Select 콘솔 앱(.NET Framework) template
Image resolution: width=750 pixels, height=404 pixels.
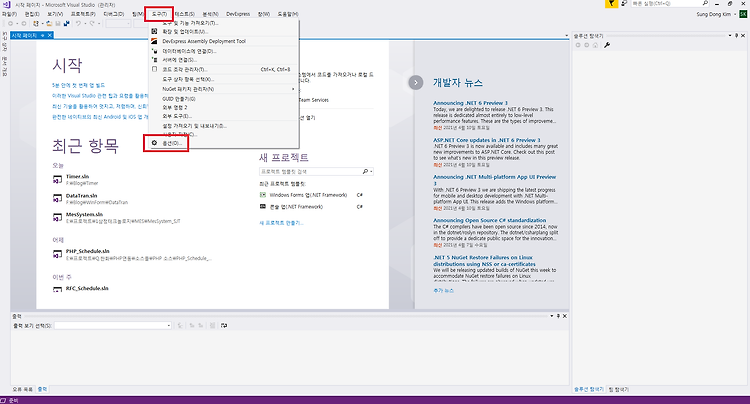296,207
